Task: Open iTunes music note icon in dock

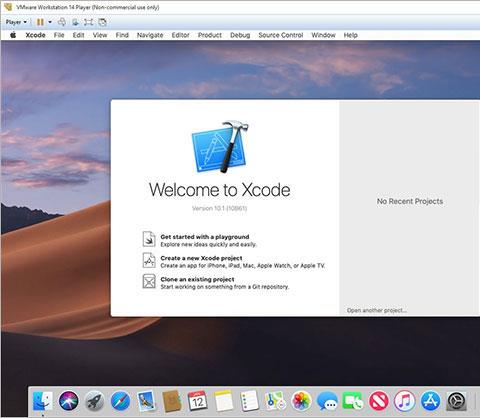Action: click(404, 401)
